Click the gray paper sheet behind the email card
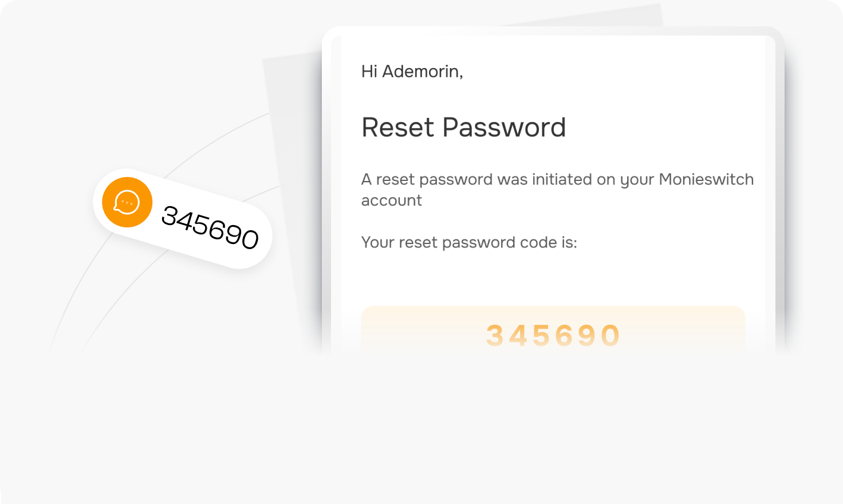 click(292, 172)
